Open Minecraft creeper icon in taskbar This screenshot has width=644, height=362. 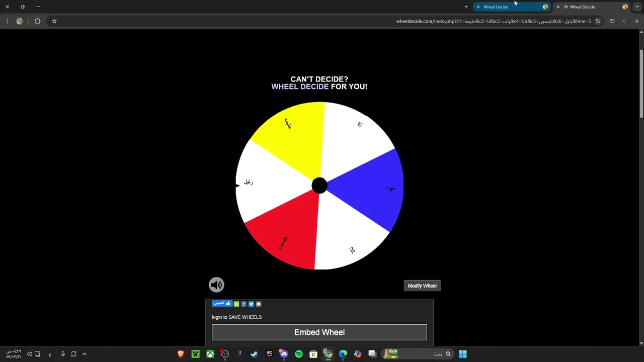pyautogui.click(x=196, y=354)
